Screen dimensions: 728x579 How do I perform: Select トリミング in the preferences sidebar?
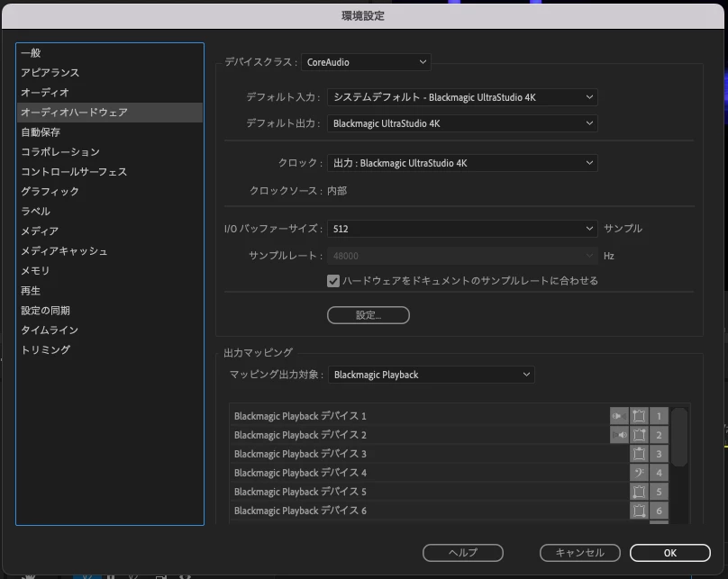tap(110, 350)
